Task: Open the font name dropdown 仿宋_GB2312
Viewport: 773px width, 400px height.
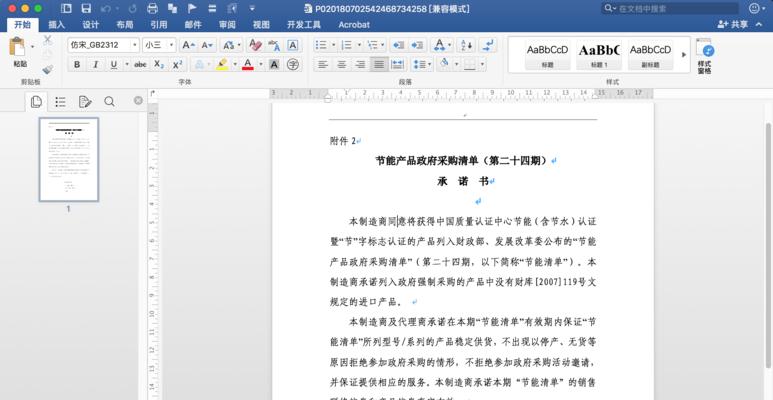Action: point(135,45)
